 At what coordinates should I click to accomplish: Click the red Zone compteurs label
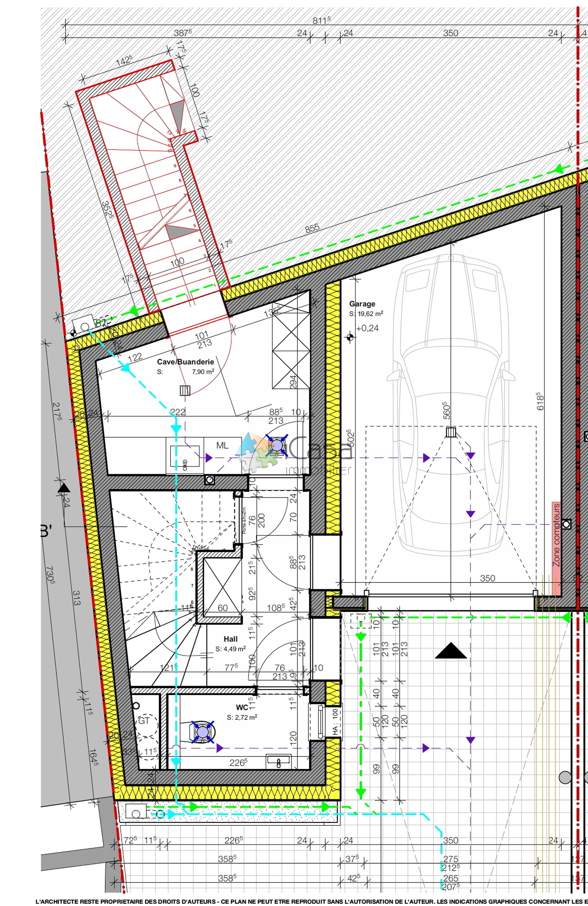click(556, 535)
